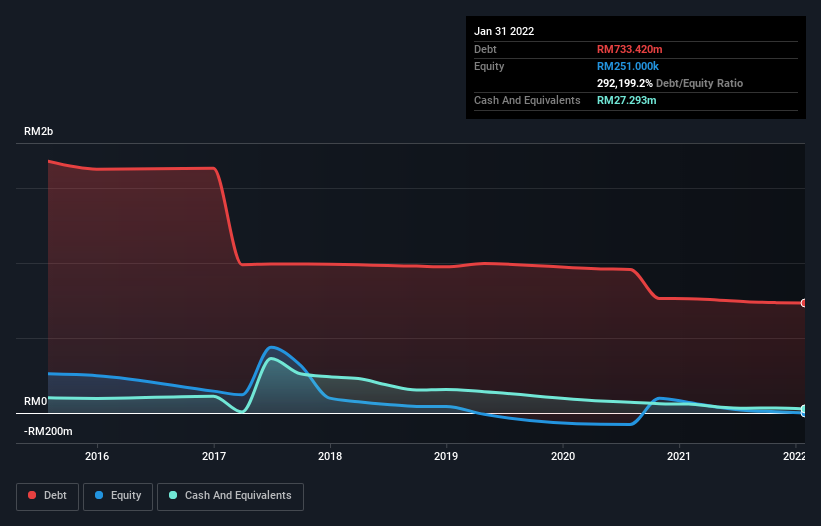This screenshot has width=821, height=526.
Task: Select the red Debt data point marker
Action: point(803,303)
